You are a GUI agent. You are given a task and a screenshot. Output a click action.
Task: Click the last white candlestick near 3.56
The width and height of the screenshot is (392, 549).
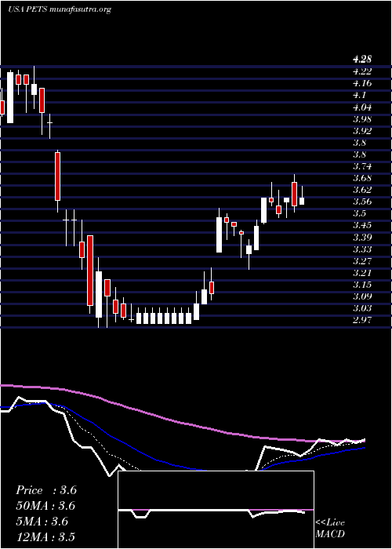(x=302, y=201)
